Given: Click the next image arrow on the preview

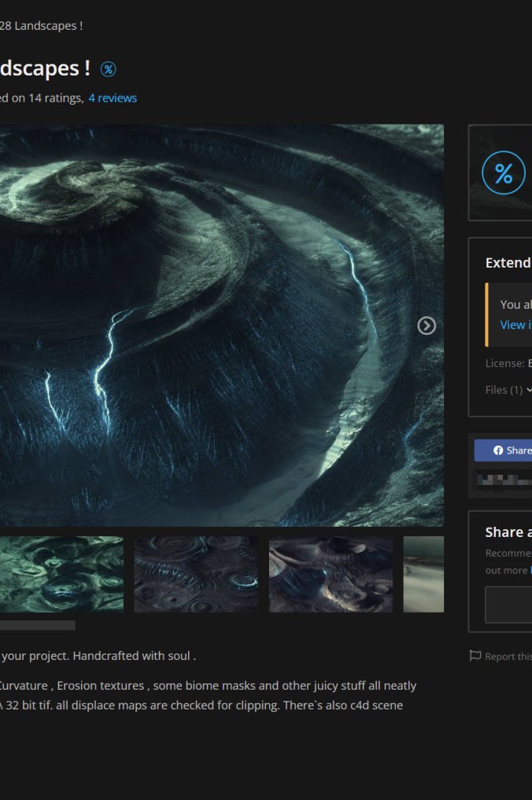Looking at the screenshot, I should [x=426, y=326].
